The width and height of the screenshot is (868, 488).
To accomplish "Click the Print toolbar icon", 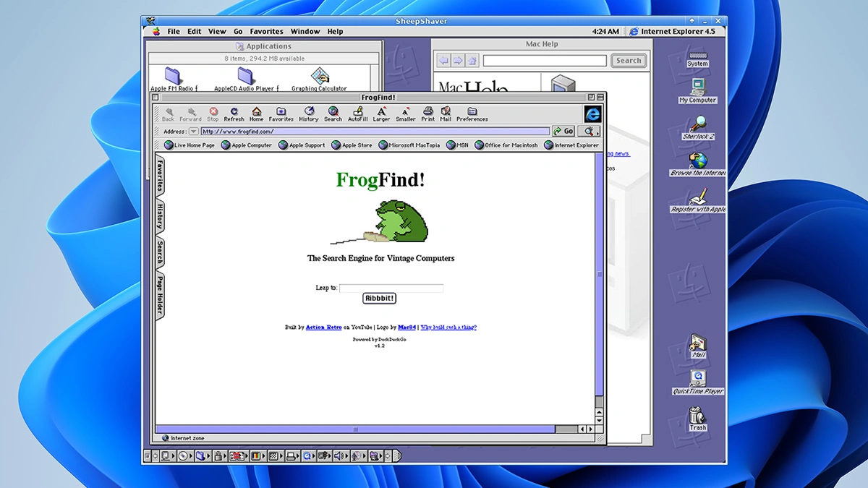I will [428, 114].
